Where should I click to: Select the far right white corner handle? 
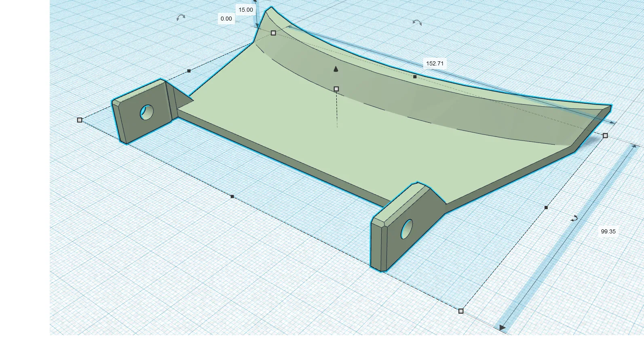[x=605, y=136]
